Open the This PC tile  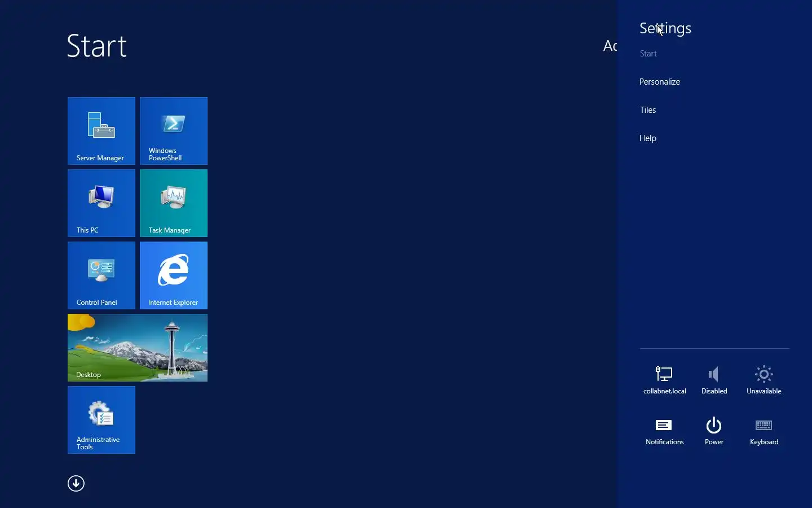coord(101,203)
